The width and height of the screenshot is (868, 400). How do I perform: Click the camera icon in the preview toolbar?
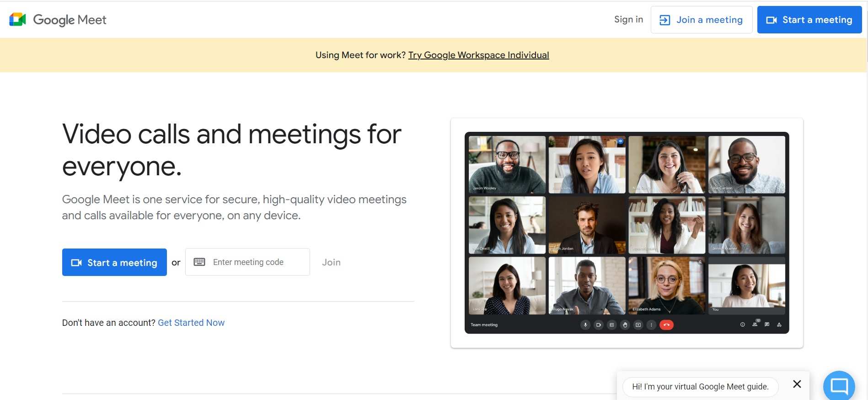(x=599, y=325)
